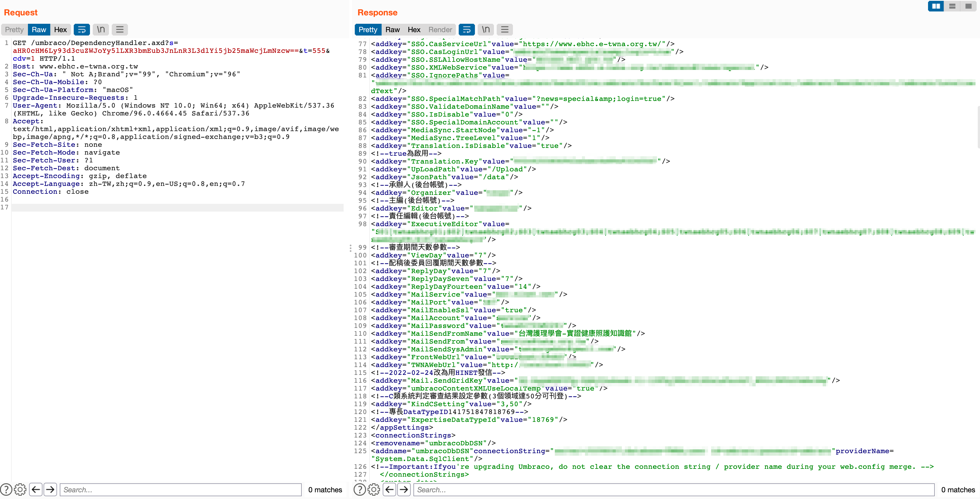Click 'Translation.IsDisable' key line

pyautogui.click(x=471, y=145)
